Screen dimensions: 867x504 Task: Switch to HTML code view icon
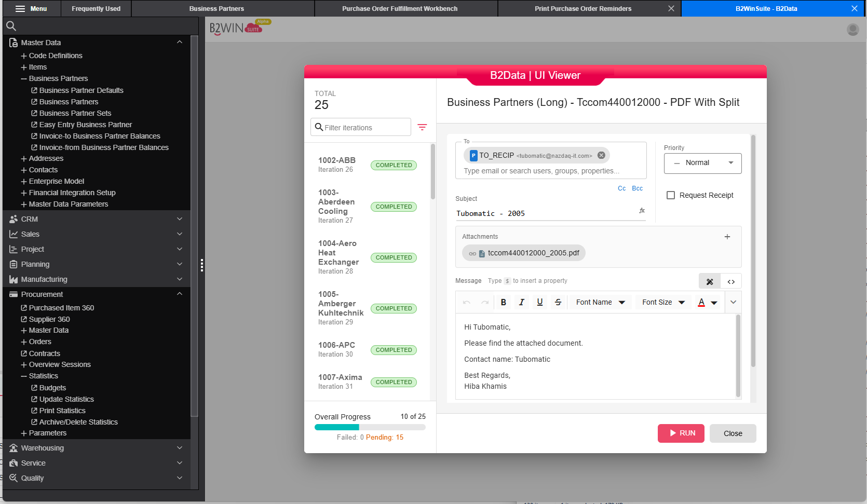(731, 281)
